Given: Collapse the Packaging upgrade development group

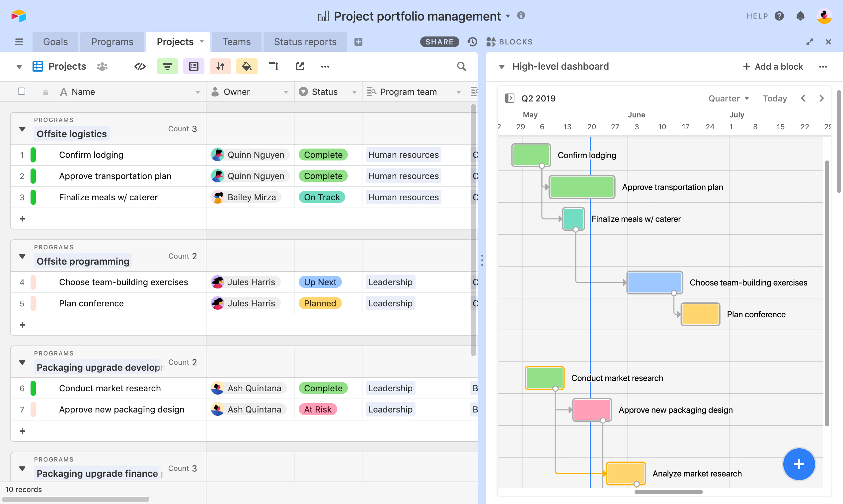Looking at the screenshot, I should [22, 362].
